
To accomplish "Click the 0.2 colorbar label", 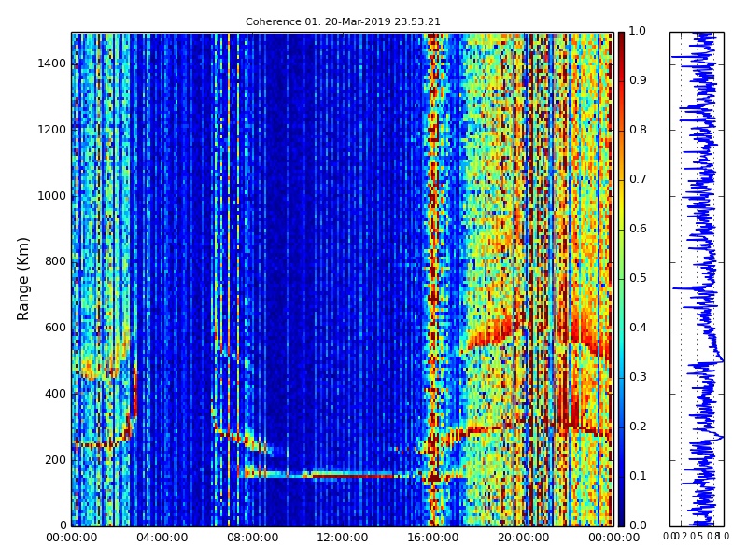I will click(638, 427).
